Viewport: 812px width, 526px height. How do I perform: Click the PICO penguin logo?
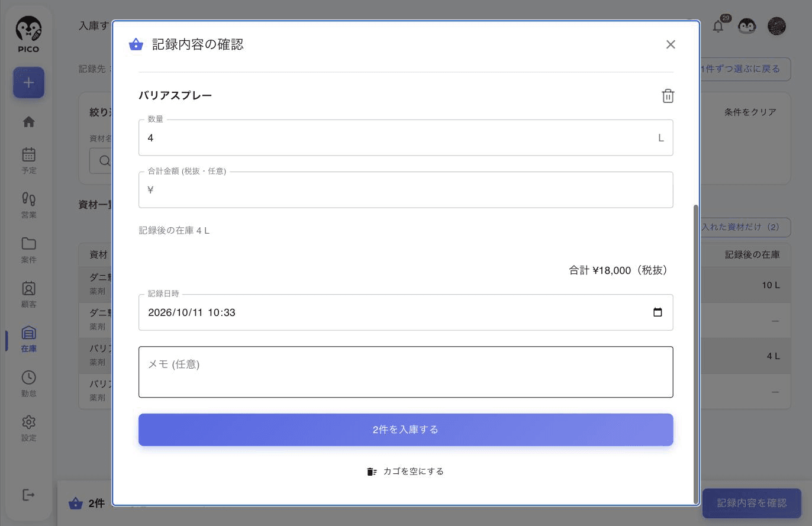click(28, 34)
